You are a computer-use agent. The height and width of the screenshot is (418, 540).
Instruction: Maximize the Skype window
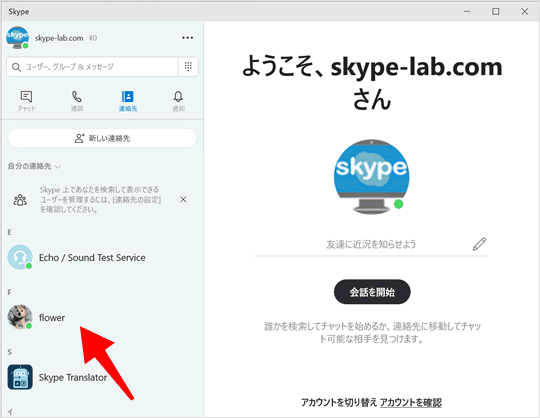coord(495,11)
